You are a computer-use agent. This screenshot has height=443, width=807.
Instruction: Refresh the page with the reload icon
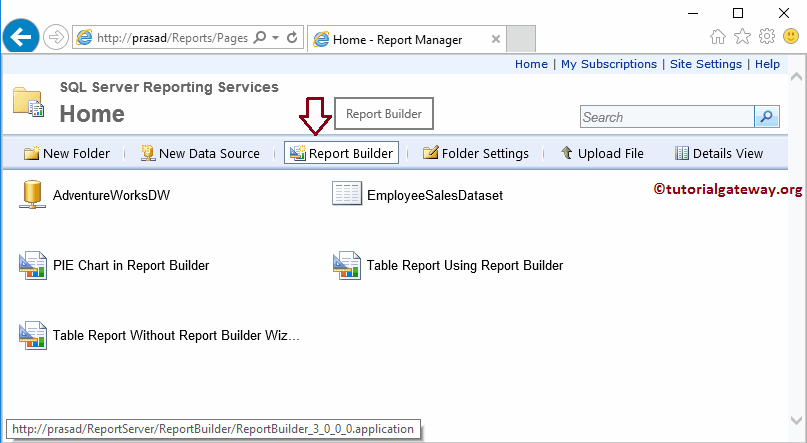(x=292, y=37)
